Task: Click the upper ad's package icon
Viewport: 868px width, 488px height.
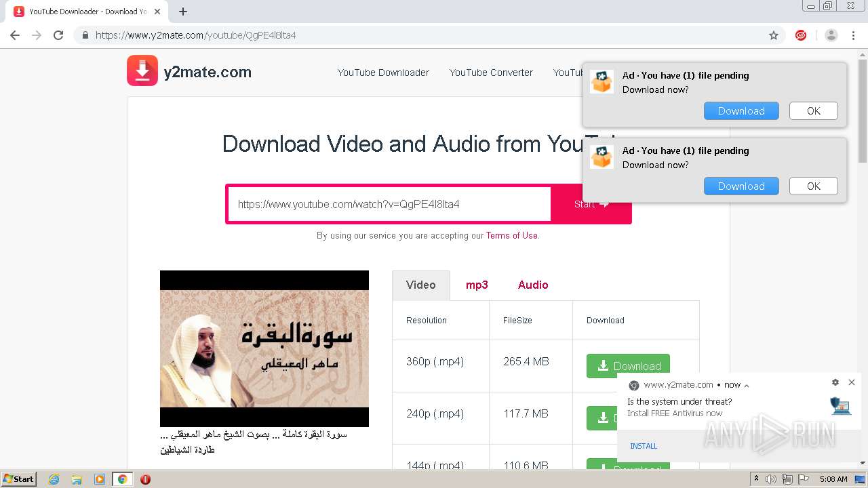Action: pos(601,81)
